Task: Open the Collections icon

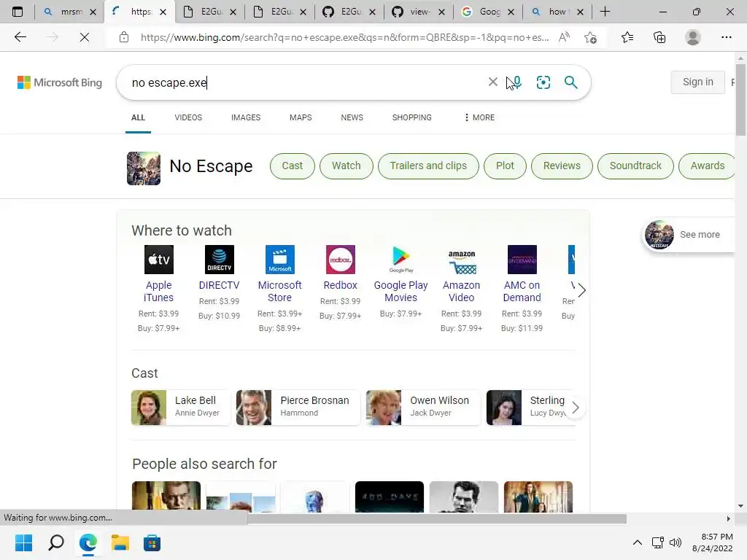Action: [x=659, y=37]
